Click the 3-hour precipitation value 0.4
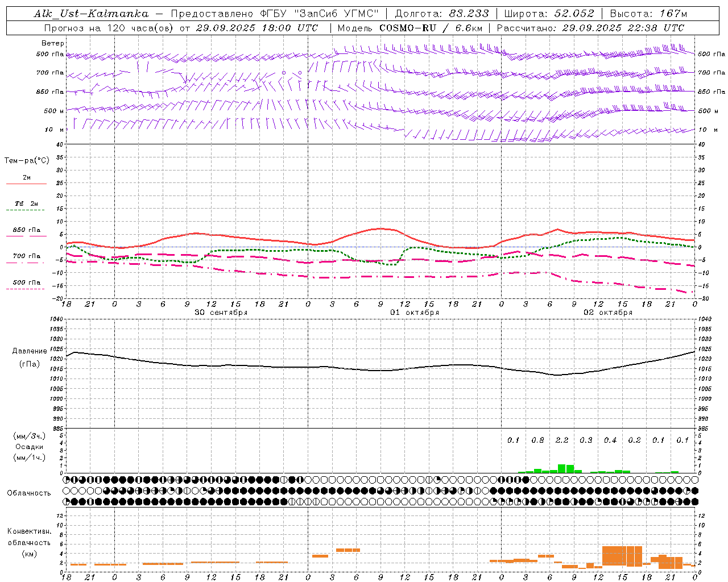This screenshot has width=728, height=582. (x=610, y=440)
